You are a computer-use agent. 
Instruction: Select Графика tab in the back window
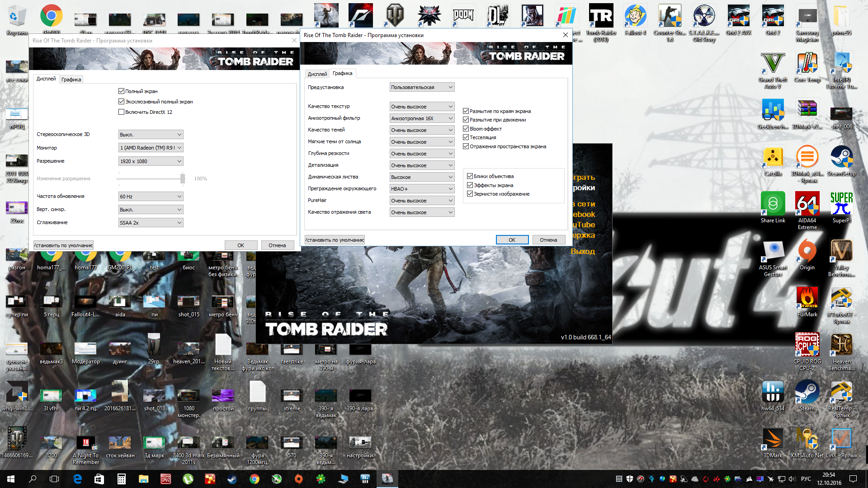(x=71, y=80)
